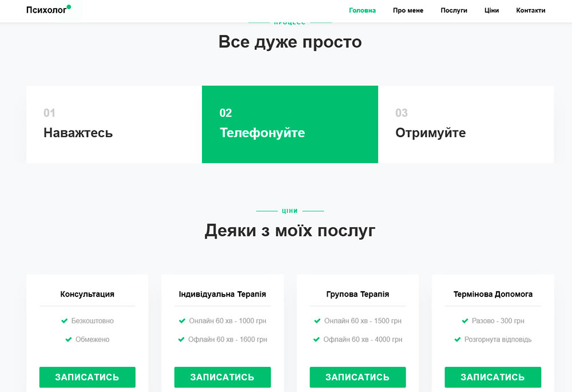This screenshot has width=572, height=392.
Task: Click the Індивідуальна Терапія card title
Action: (223, 294)
